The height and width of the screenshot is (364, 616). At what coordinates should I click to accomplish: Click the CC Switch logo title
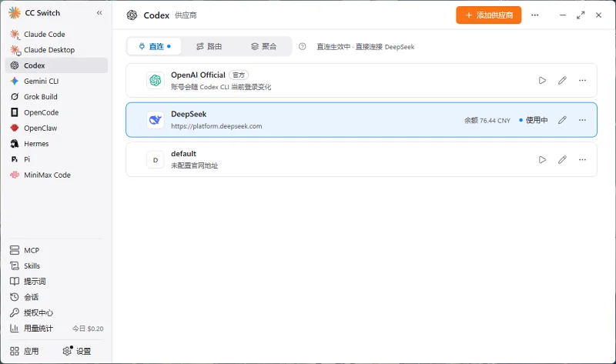pyautogui.click(x=34, y=13)
